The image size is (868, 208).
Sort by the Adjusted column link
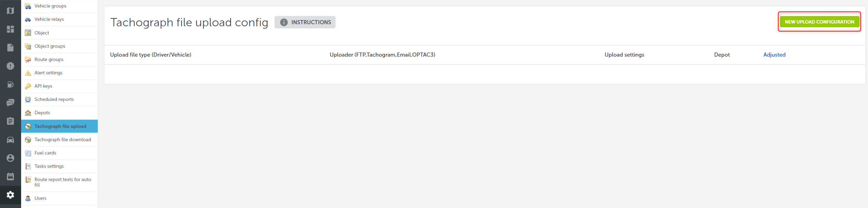[x=774, y=55]
